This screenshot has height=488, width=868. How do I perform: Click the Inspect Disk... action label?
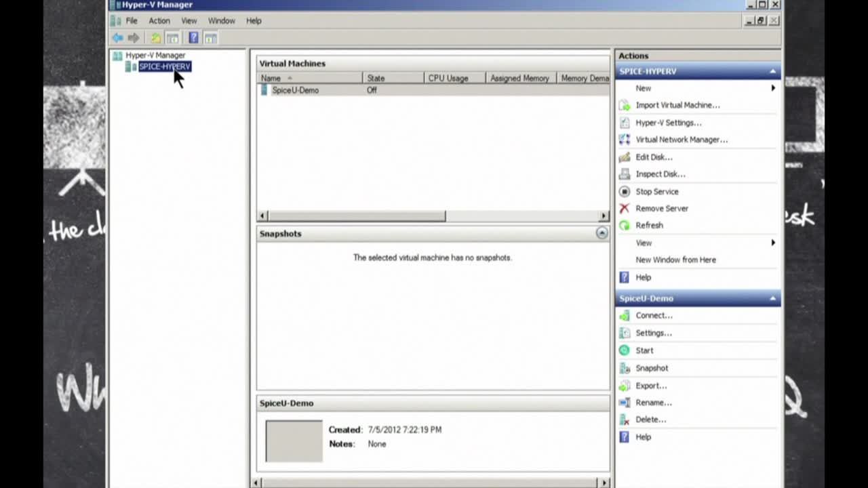pos(660,174)
